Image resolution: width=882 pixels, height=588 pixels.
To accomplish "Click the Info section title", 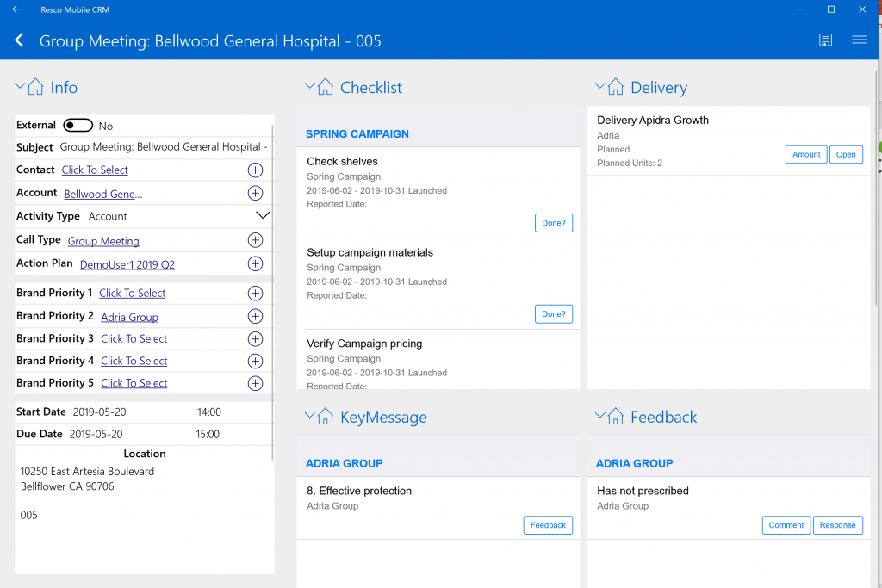I will coord(64,87).
